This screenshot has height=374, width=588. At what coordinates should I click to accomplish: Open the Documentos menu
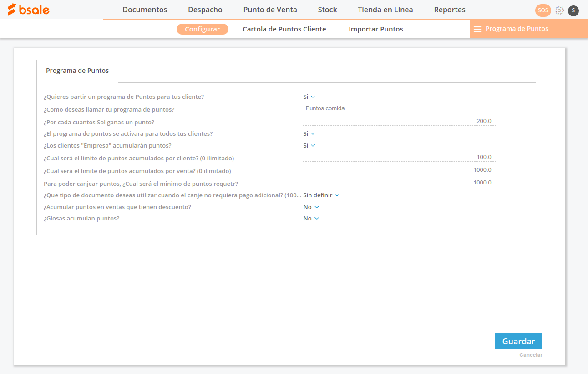(x=145, y=10)
